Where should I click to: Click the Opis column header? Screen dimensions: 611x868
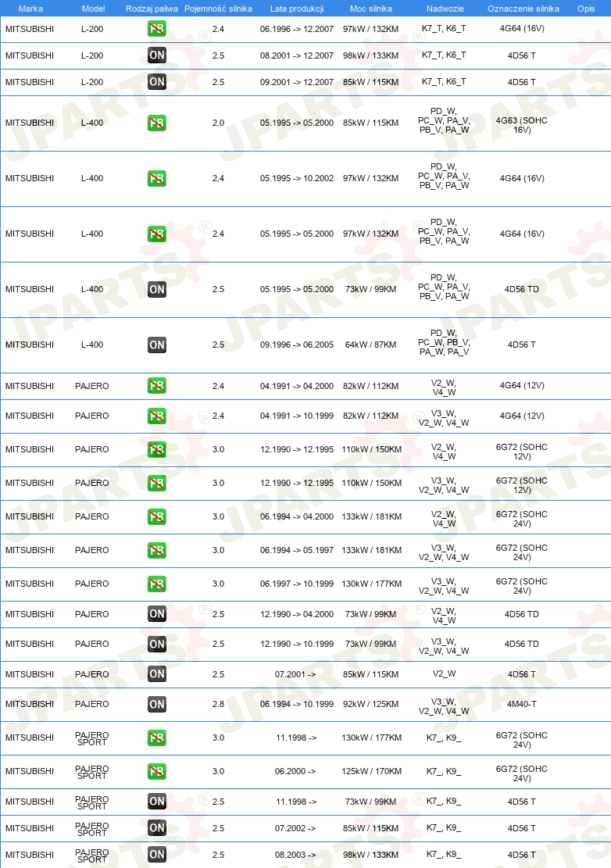[586, 9]
